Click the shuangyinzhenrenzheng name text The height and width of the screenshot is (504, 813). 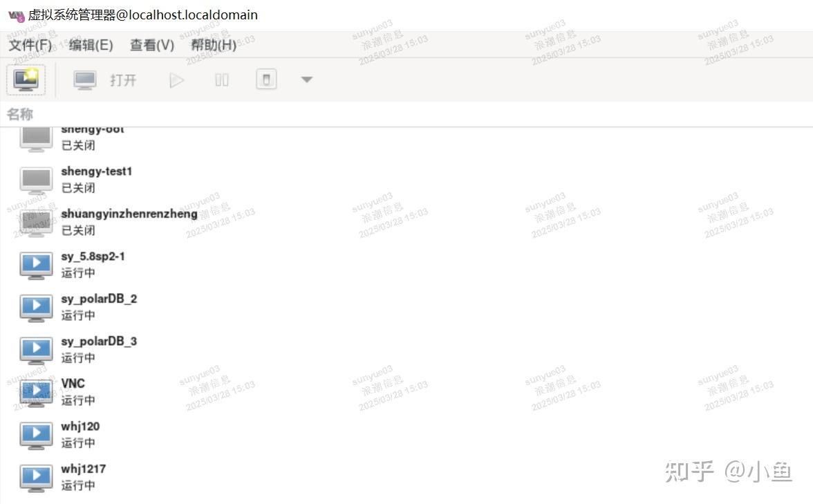pos(129,214)
